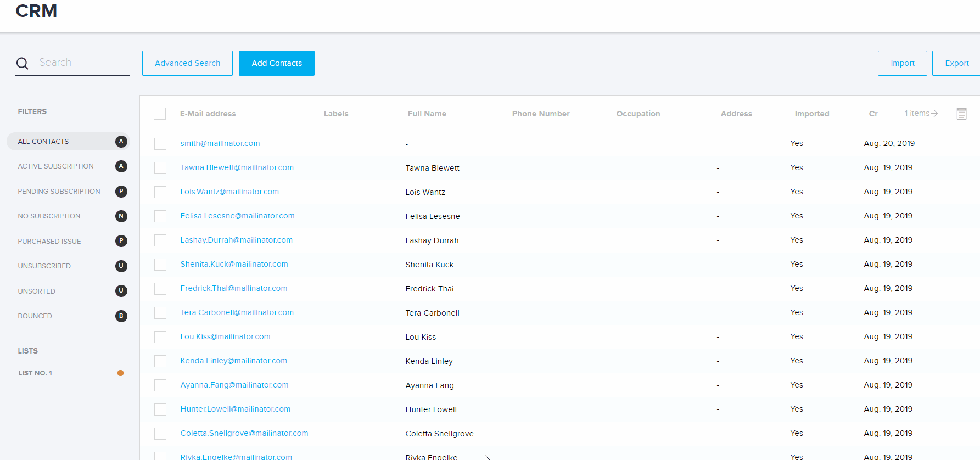Screen dimensions: 980x460
Task: Click the No Subscription 'N' badge
Action: point(121,216)
